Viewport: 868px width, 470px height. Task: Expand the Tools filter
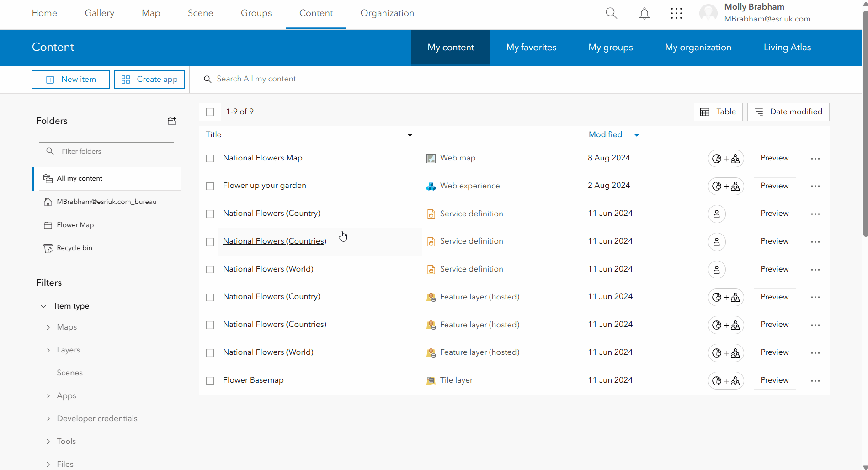[48, 442]
